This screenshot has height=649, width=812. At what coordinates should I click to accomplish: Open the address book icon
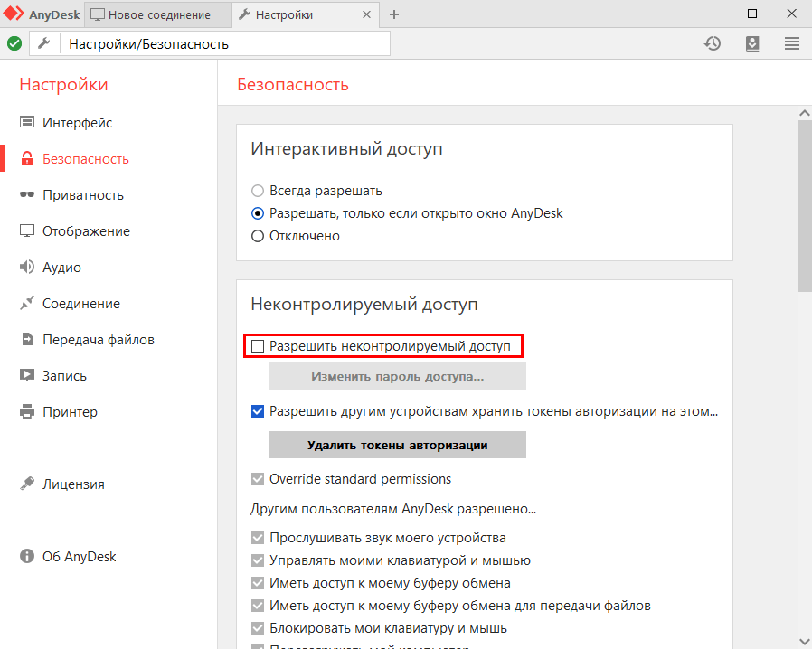(752, 43)
